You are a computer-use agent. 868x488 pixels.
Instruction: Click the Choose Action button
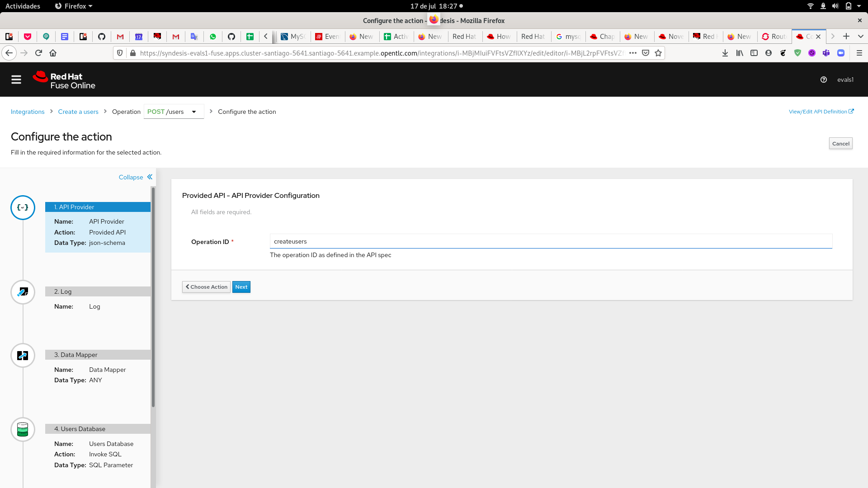point(206,286)
